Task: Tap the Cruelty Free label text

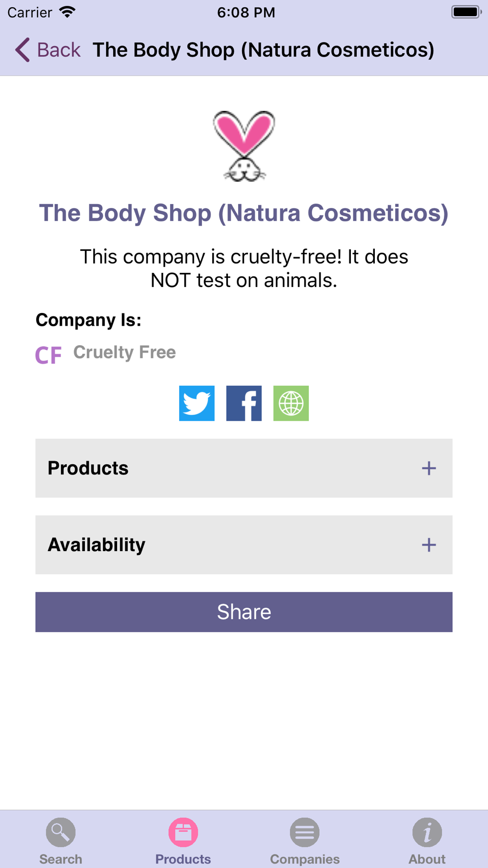Action: tap(124, 352)
